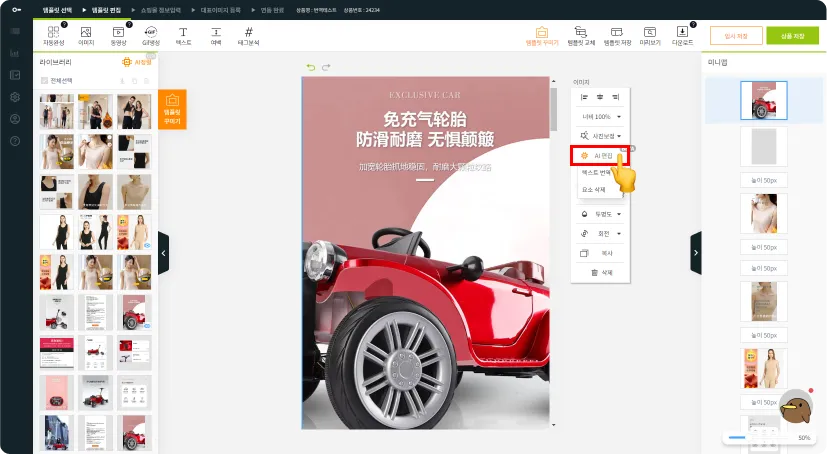Click the 이미지 tool icon
Image resolution: width=827 pixels, height=454 pixels.
pos(86,35)
